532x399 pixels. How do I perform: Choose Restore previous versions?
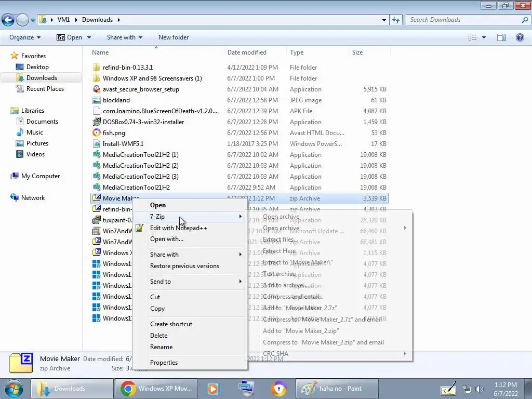pyautogui.click(x=184, y=266)
